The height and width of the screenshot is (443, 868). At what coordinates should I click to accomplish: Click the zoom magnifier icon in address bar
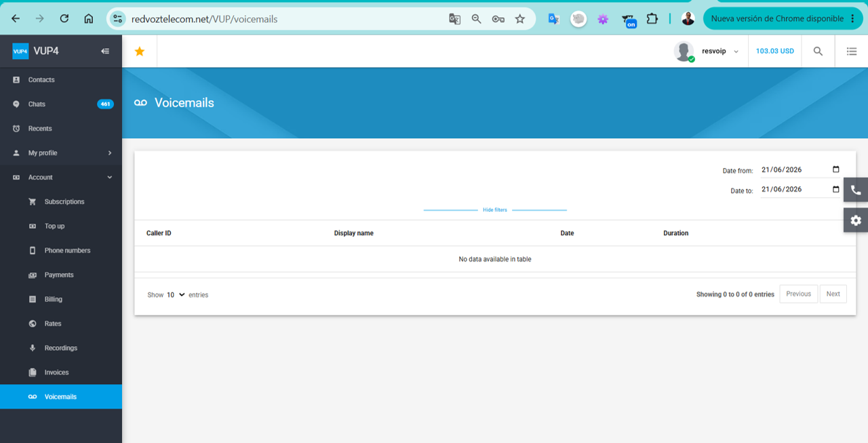coord(477,19)
